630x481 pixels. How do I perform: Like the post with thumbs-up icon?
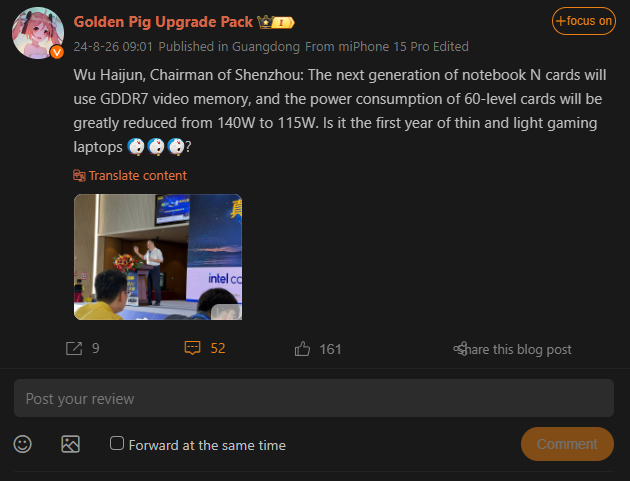click(x=303, y=349)
